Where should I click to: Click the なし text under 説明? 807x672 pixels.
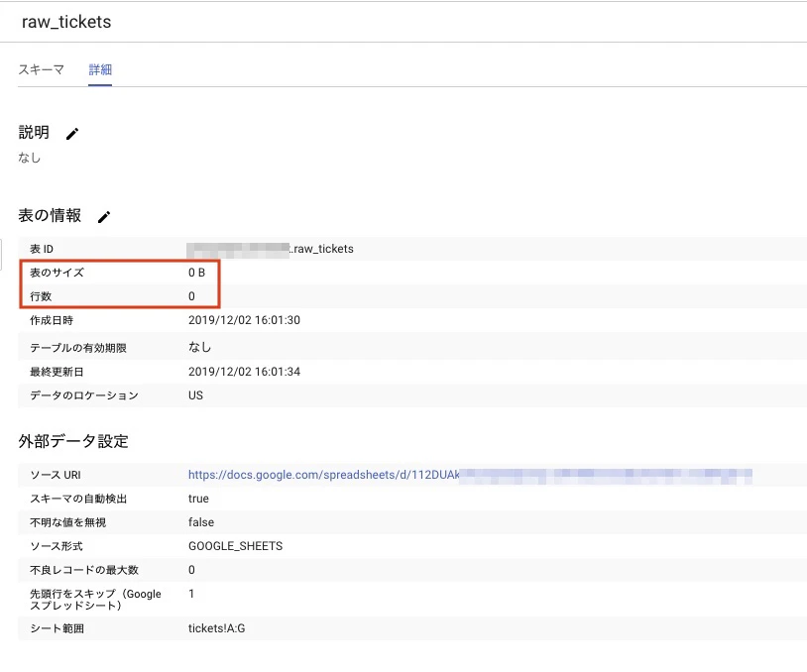(x=30, y=158)
